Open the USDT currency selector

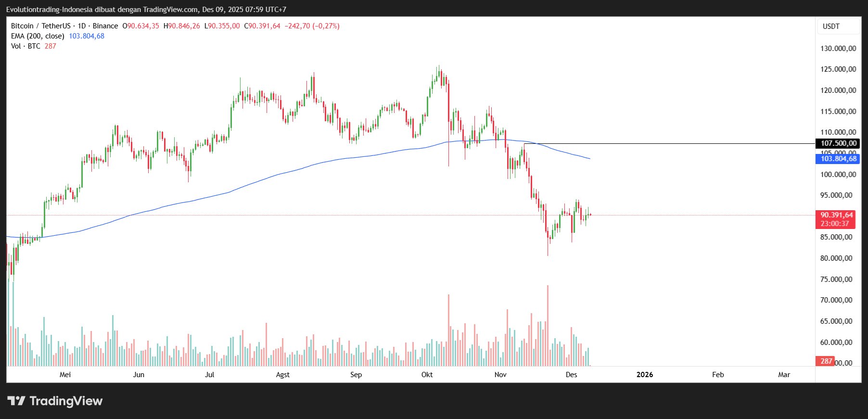point(838,26)
